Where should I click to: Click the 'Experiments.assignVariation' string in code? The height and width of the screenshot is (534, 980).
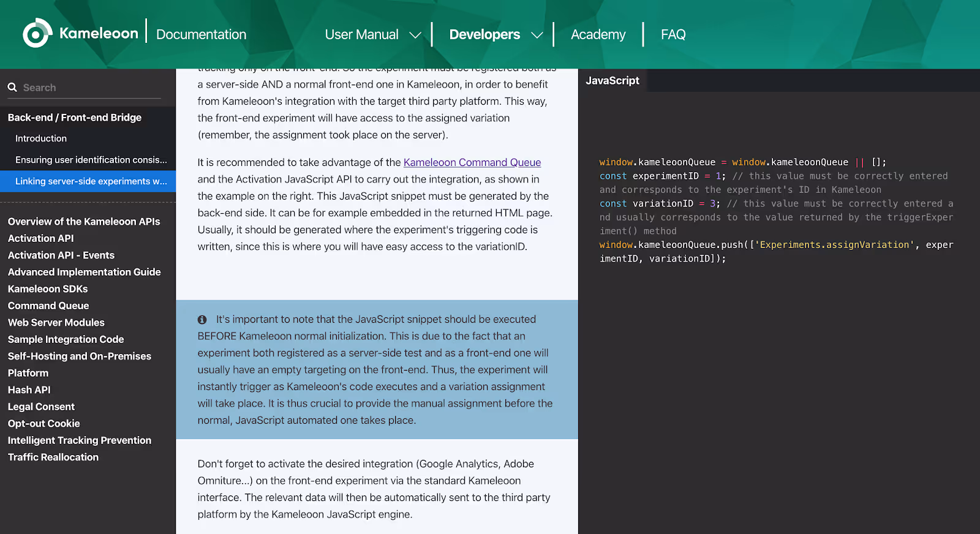coord(834,245)
